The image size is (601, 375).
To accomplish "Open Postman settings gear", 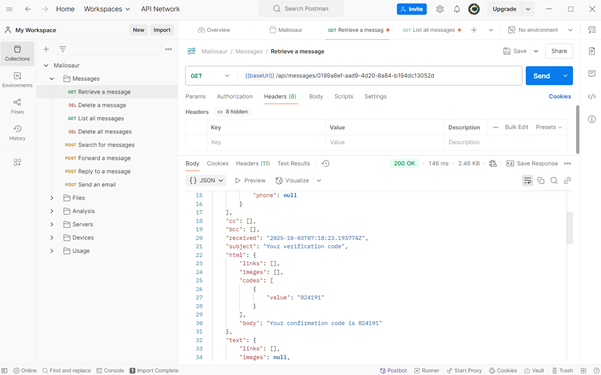I will (440, 9).
